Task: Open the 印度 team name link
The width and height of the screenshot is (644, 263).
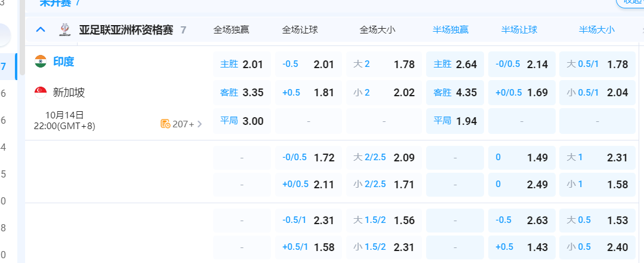Action: click(x=63, y=62)
